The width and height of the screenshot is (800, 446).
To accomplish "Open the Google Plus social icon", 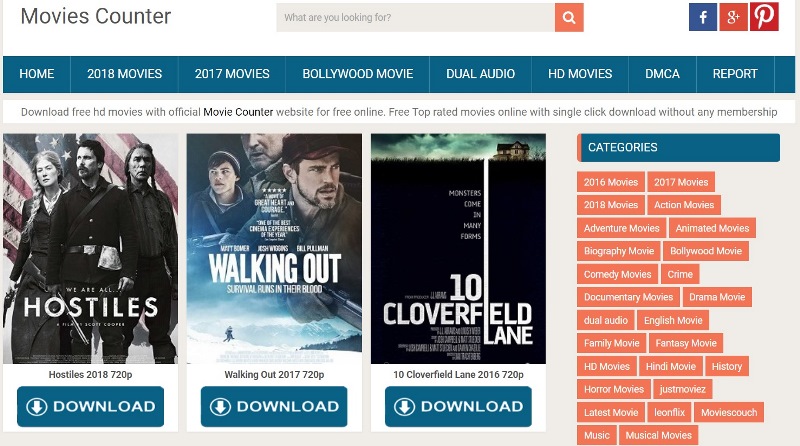I will point(734,17).
